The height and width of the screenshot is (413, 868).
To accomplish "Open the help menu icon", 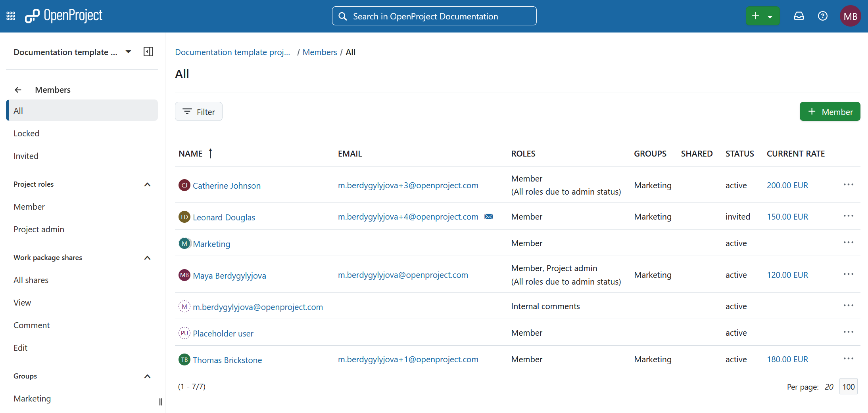I will pos(823,16).
